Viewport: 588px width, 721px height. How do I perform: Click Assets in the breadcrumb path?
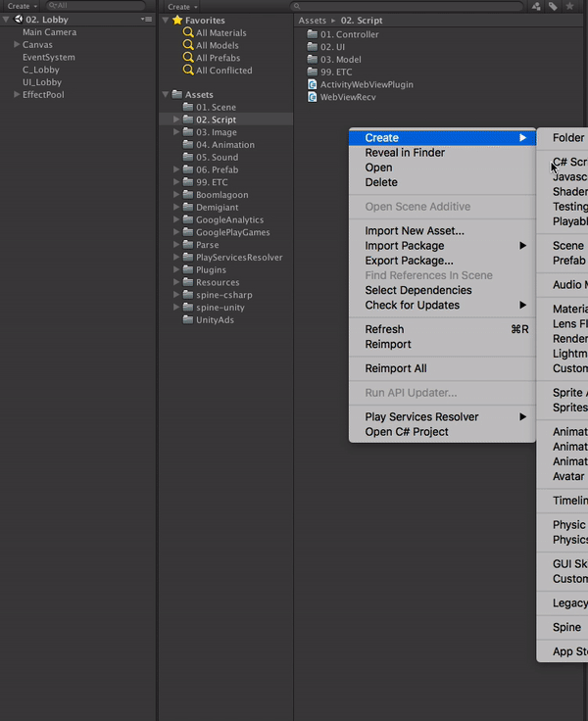point(312,21)
